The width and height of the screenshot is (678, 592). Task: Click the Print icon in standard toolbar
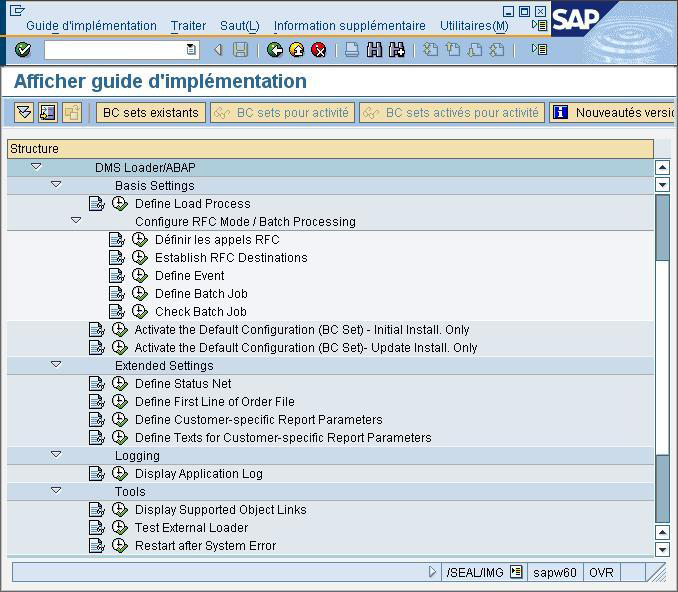pyautogui.click(x=352, y=50)
